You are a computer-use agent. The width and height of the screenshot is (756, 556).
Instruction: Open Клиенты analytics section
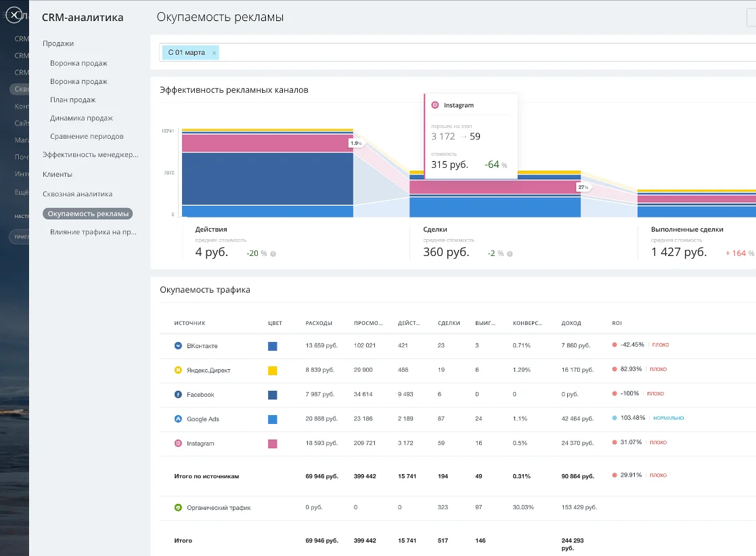point(58,174)
